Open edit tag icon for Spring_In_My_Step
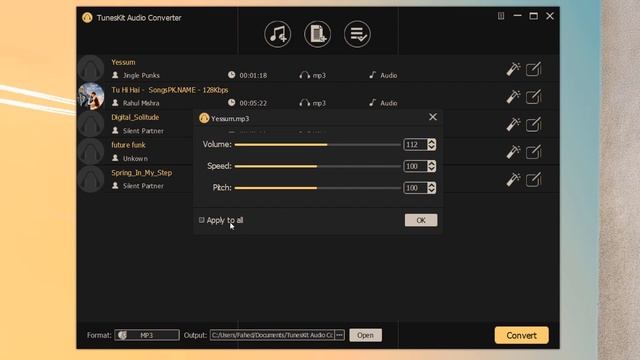 533,180
